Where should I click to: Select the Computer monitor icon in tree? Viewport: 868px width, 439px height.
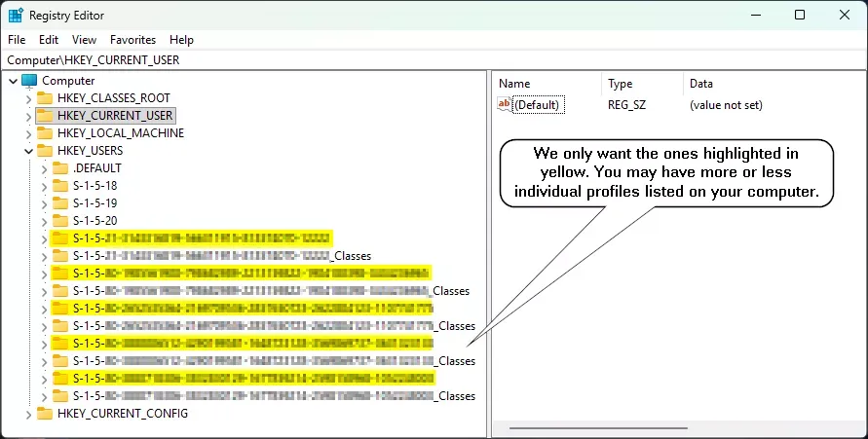pos(29,81)
